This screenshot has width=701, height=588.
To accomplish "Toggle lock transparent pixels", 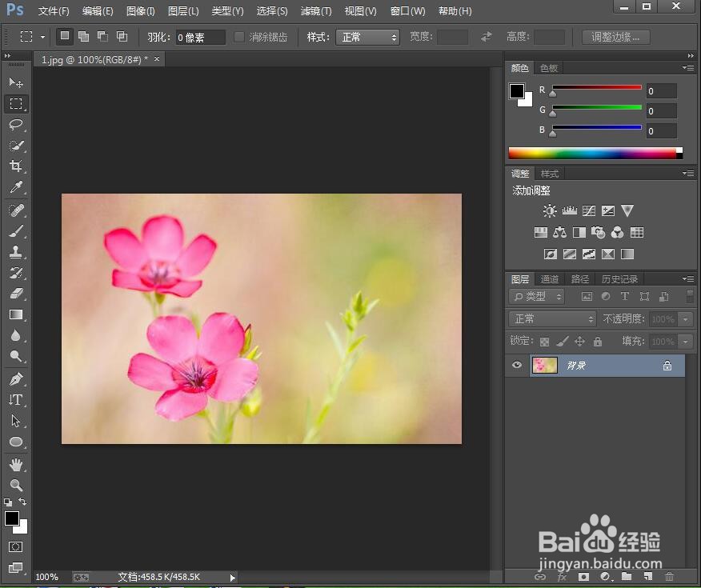I will click(x=544, y=342).
